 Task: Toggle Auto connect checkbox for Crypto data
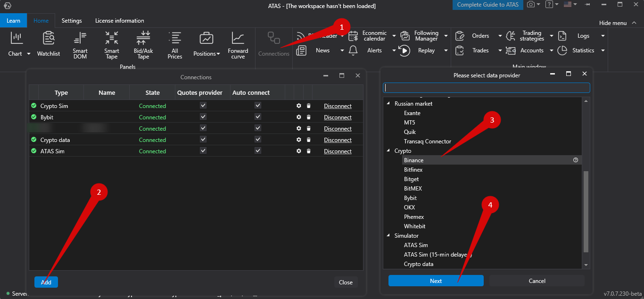click(258, 140)
